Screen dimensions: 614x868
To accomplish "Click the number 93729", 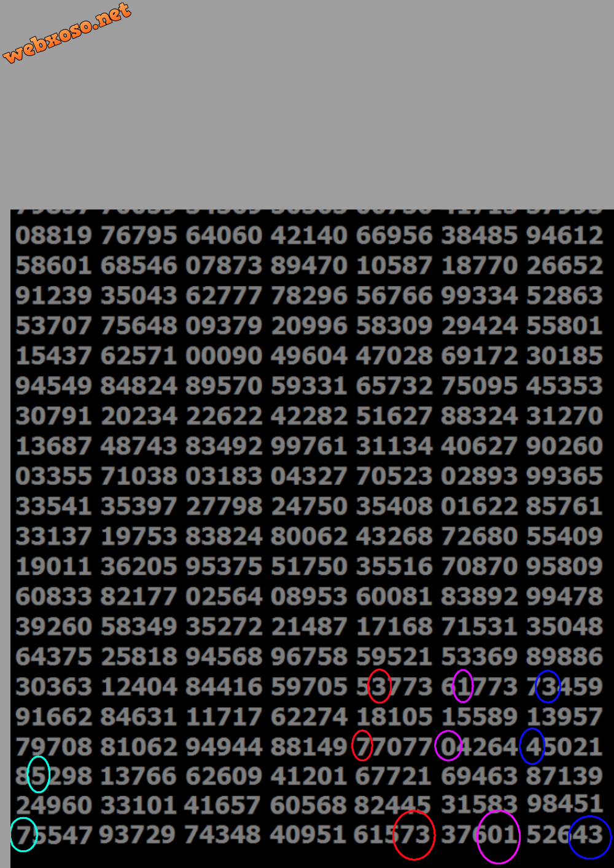I will point(137,835).
